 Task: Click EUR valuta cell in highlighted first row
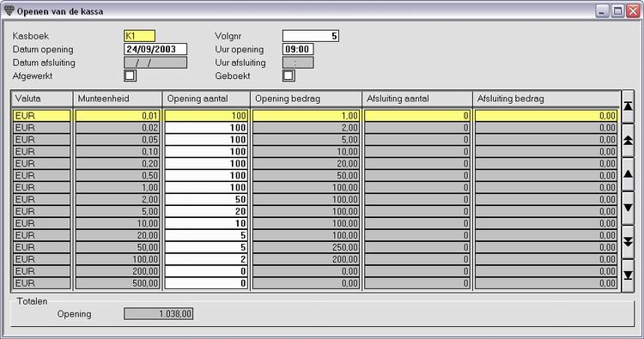(41, 116)
